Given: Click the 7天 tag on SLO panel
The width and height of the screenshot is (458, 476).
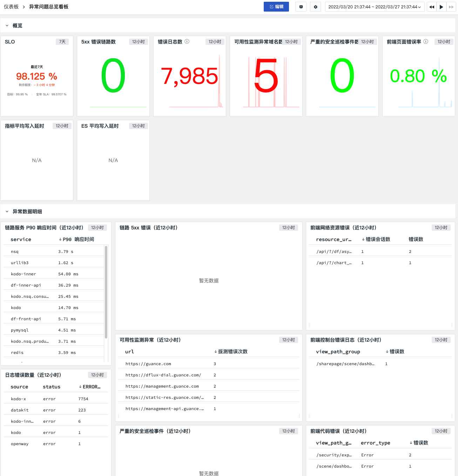Looking at the screenshot, I should (62, 42).
